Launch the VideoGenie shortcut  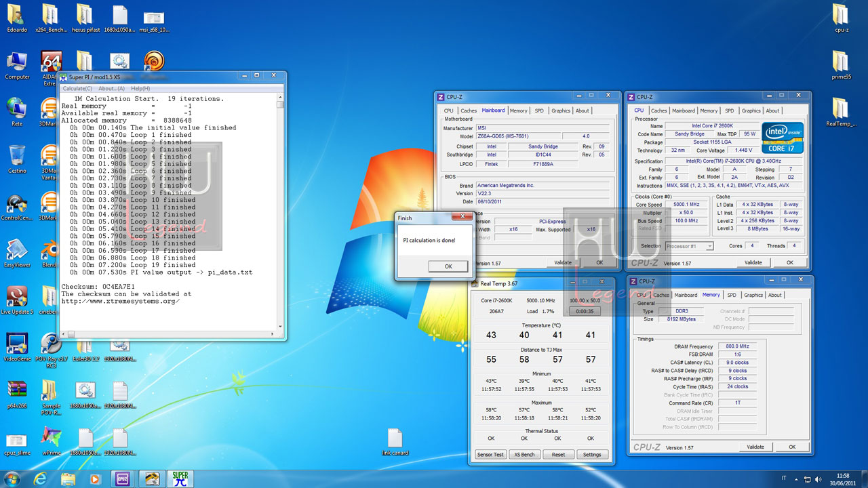(17, 347)
